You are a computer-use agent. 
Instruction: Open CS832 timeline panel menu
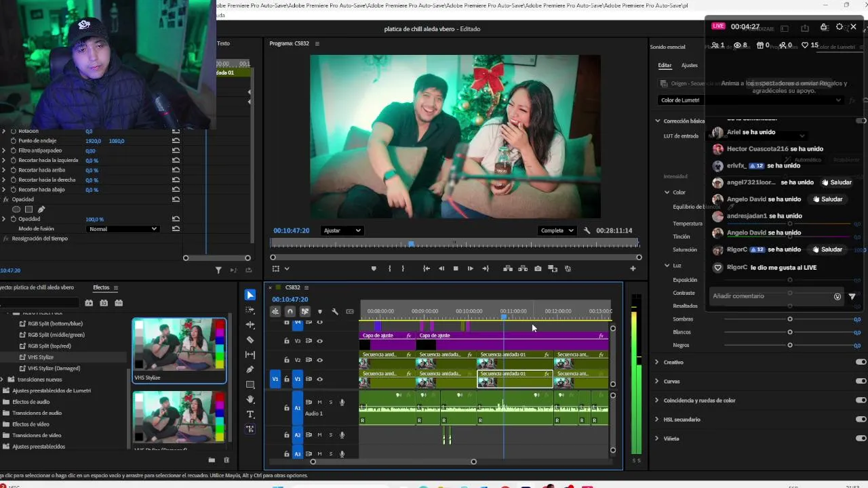pyautogui.click(x=307, y=287)
